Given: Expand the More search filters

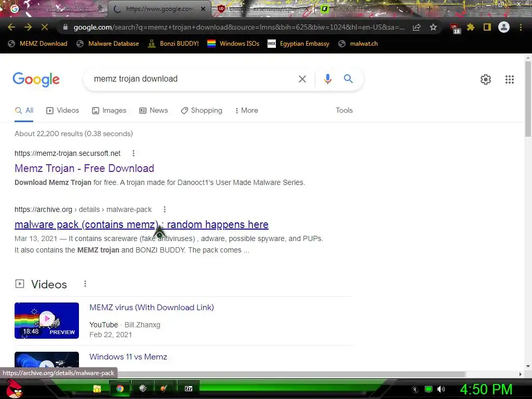Looking at the screenshot, I should click(247, 110).
